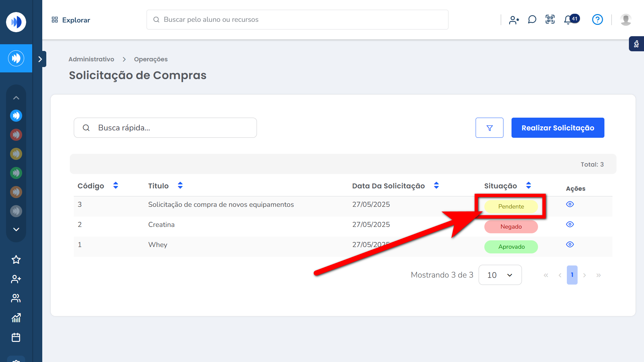Sort table by Situação column
Image resolution: width=644 pixels, height=362 pixels.
(528, 186)
